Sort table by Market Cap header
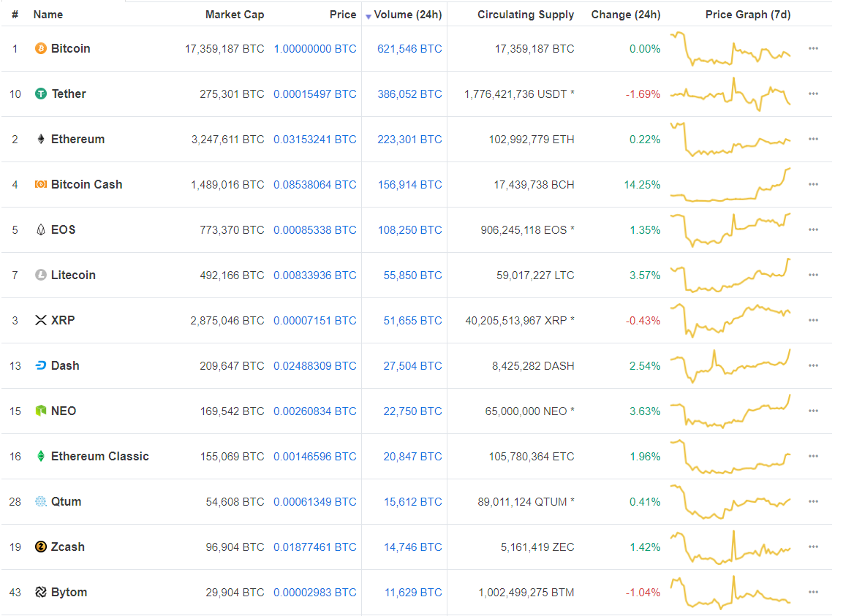This screenshot has height=616, width=854. click(x=235, y=15)
